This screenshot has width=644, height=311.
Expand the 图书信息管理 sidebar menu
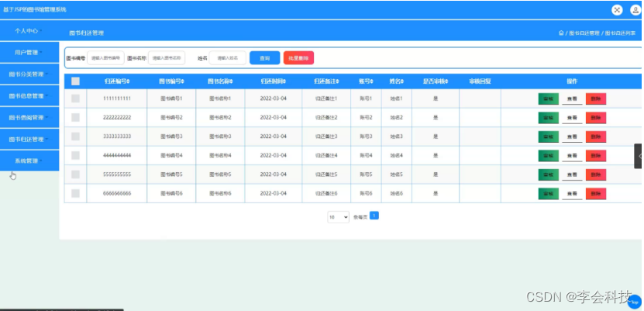click(x=29, y=95)
